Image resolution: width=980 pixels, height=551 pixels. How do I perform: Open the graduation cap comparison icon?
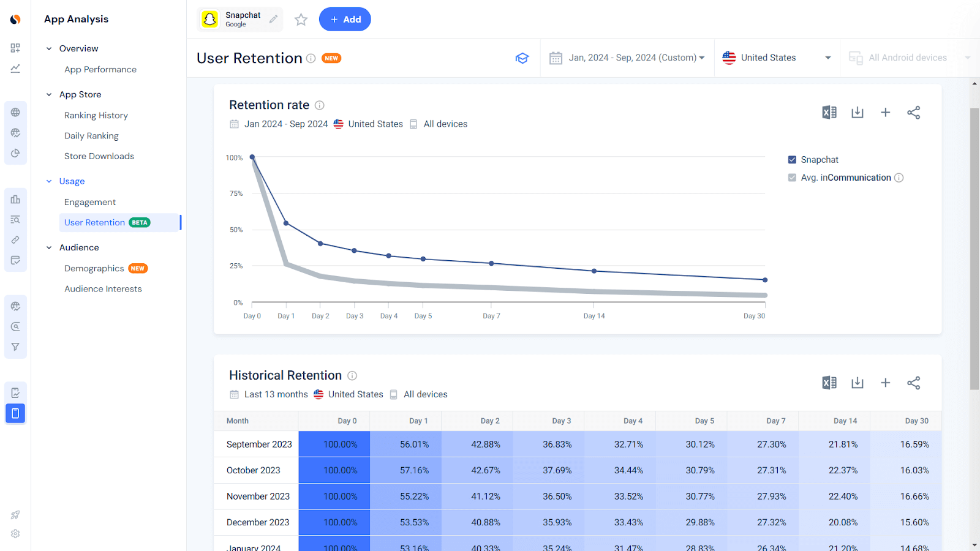(522, 58)
